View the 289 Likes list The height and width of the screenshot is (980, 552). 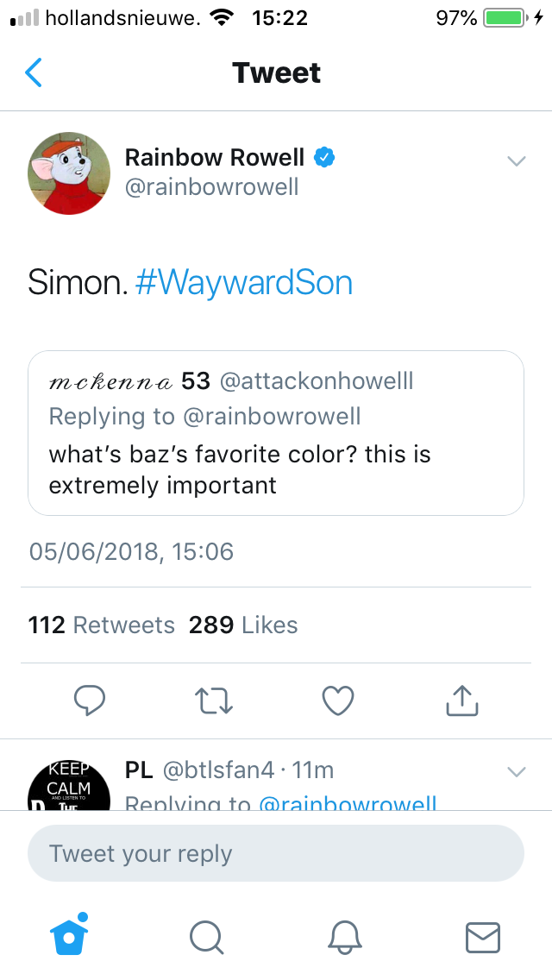(243, 625)
